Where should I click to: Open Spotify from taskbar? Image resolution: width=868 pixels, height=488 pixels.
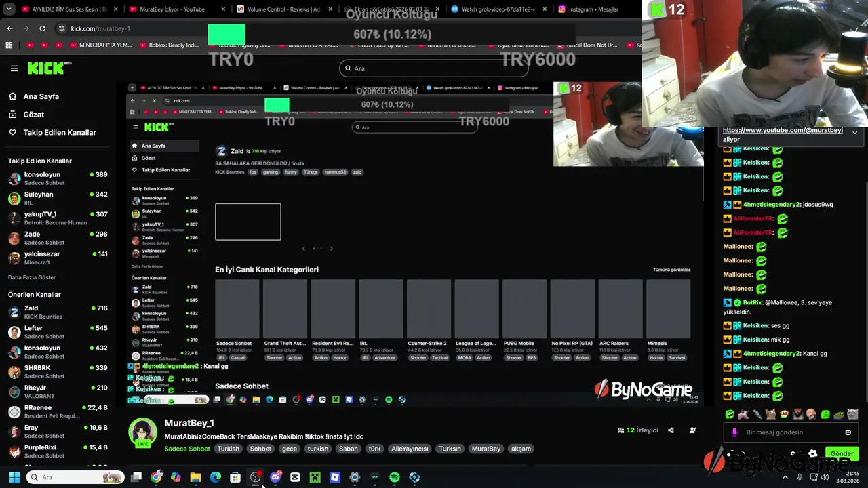395,477
